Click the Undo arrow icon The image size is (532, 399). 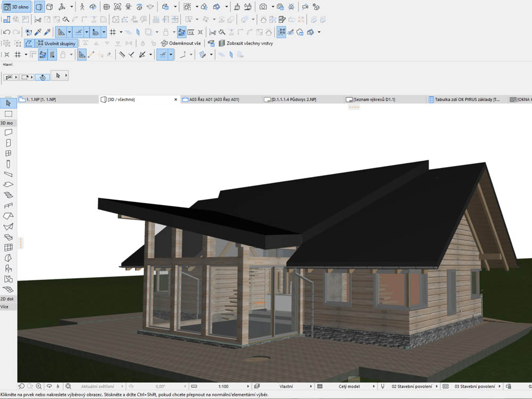[x=6, y=32]
